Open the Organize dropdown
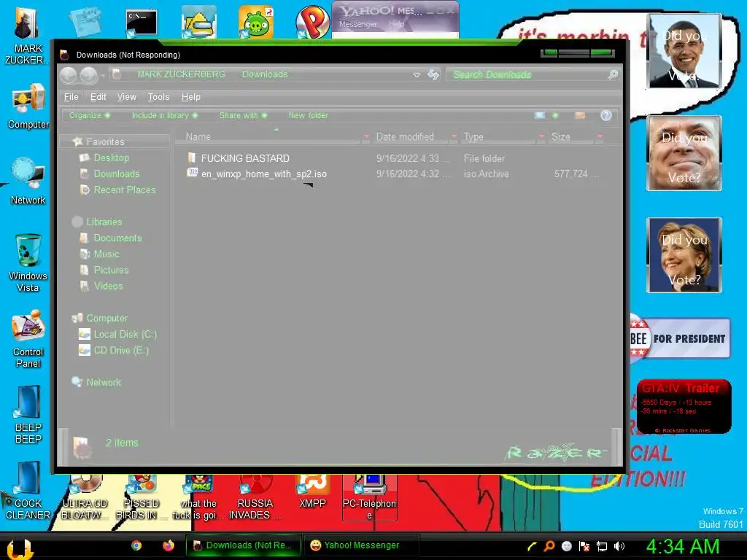Viewport: 747px width, 560px height. [89, 115]
